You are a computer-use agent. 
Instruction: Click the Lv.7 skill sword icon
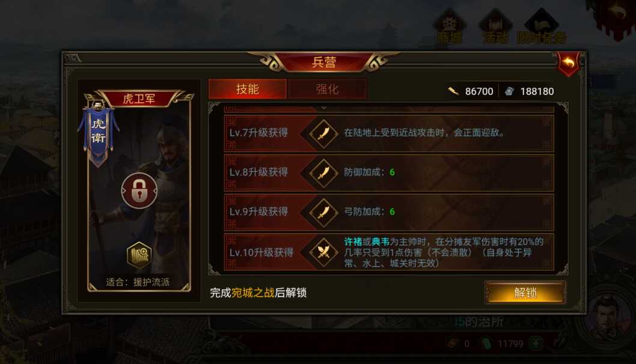[x=323, y=133]
